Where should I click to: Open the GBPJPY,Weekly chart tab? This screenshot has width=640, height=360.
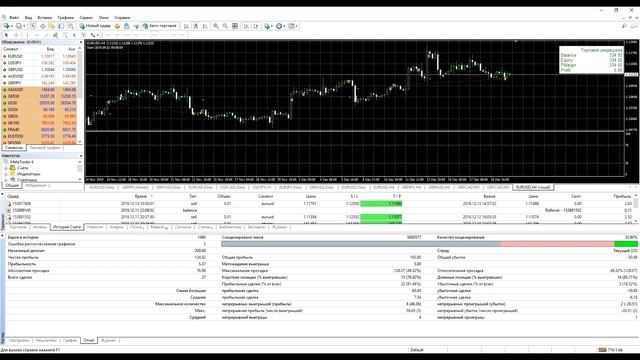coord(136,187)
